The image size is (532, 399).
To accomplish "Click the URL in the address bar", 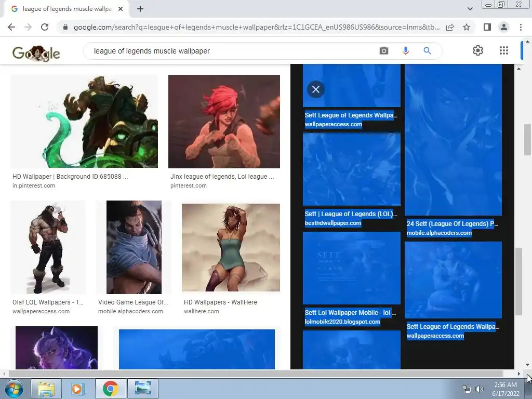I will pyautogui.click(x=257, y=27).
